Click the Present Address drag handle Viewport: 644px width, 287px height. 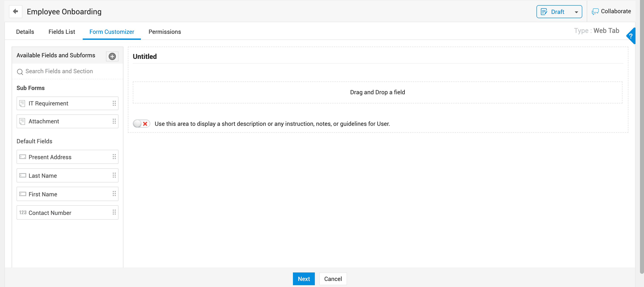coord(114,157)
